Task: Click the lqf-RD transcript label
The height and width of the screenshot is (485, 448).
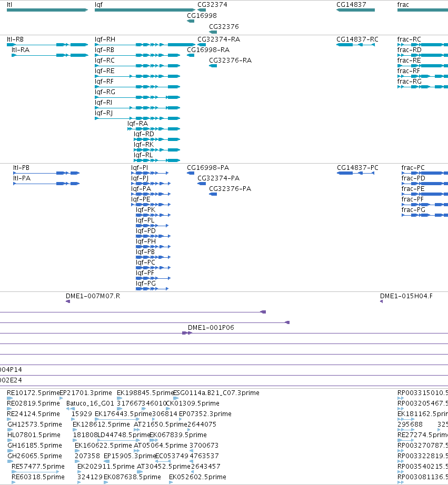Action: 144,134
